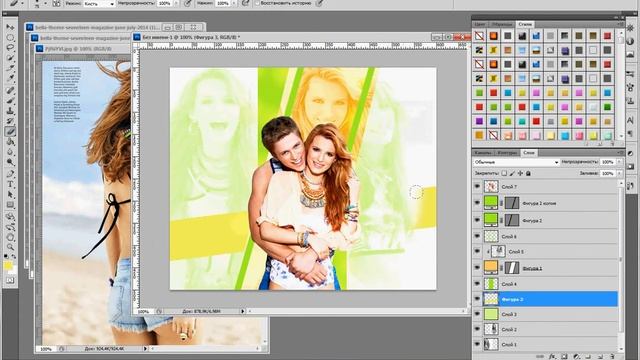Hide the Фигура 2 копия layer
Image resolution: width=640 pixels, height=360 pixels.
(477, 203)
